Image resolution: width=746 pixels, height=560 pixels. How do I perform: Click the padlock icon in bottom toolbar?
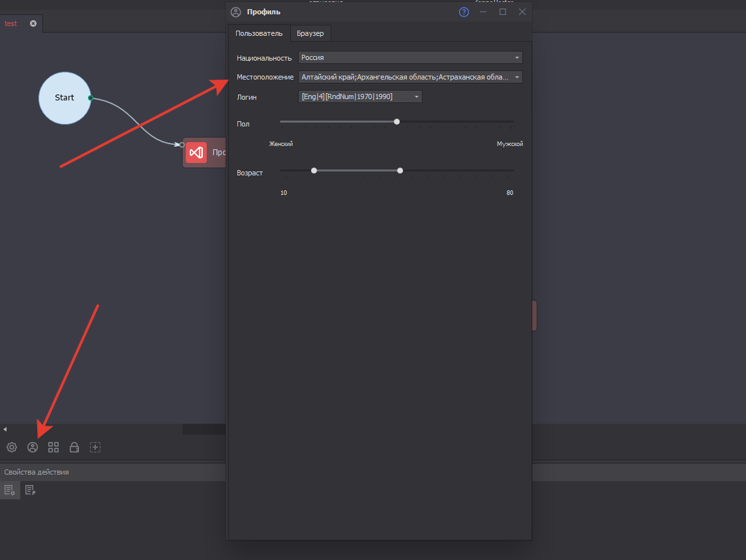coord(74,447)
